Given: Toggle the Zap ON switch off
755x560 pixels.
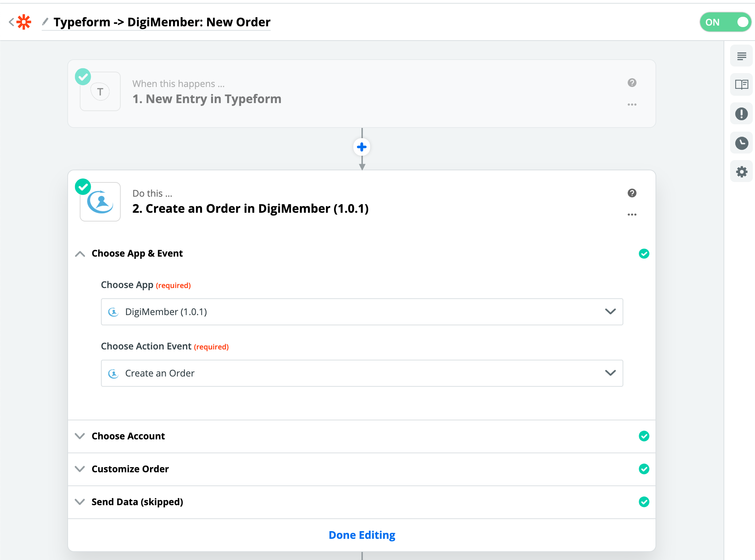Looking at the screenshot, I should pos(725,22).
